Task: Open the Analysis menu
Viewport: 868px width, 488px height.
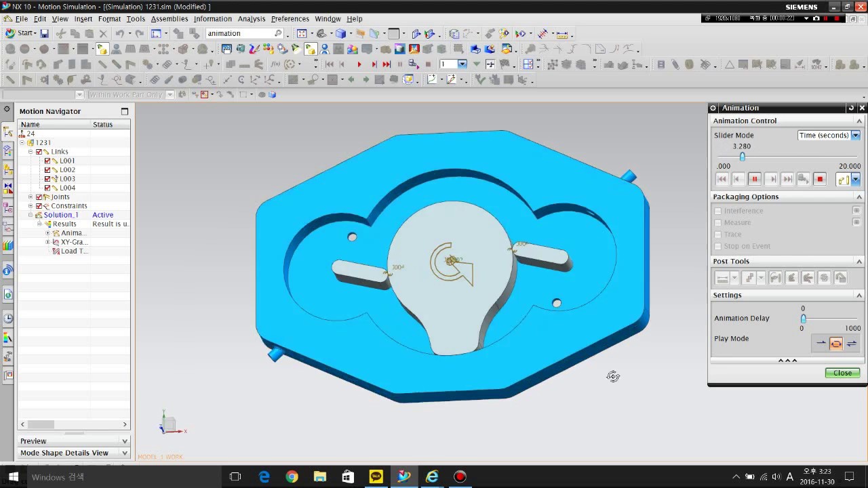Action: pos(252,19)
